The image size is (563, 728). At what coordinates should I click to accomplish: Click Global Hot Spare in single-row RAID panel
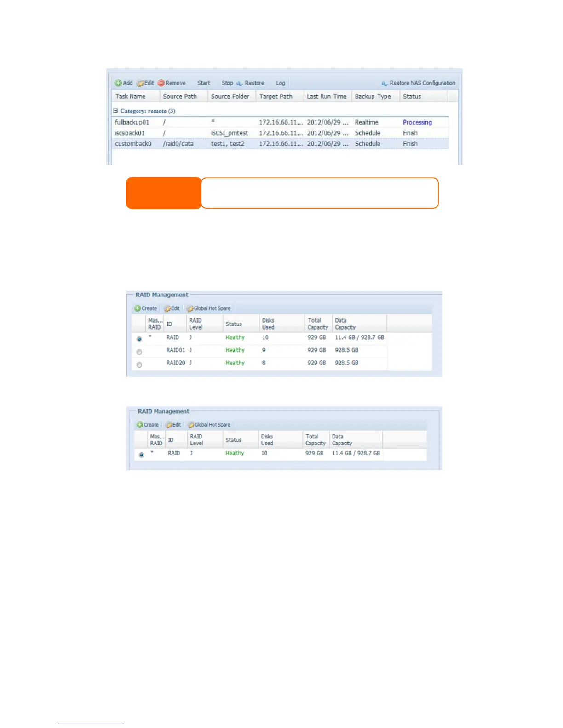(x=209, y=425)
